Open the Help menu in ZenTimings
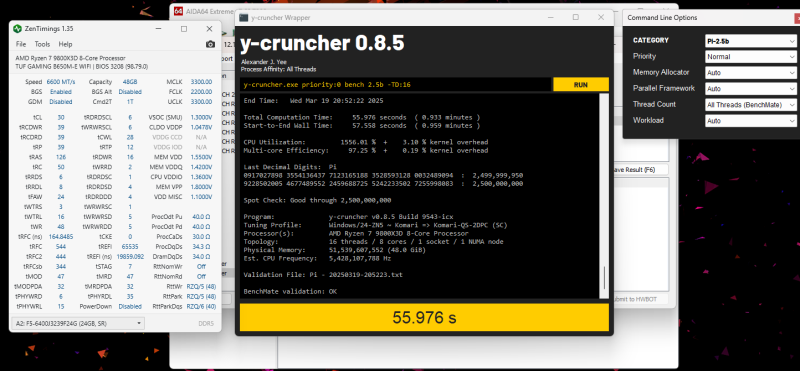 (x=65, y=44)
